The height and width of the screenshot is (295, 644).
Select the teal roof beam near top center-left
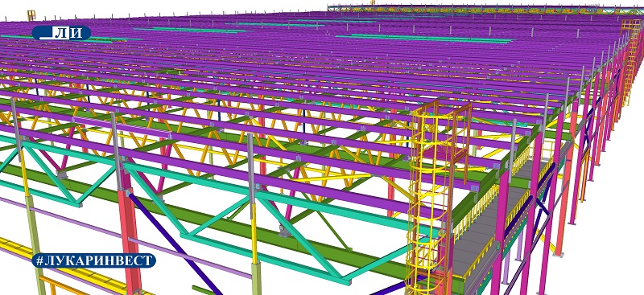click(x=189, y=30)
